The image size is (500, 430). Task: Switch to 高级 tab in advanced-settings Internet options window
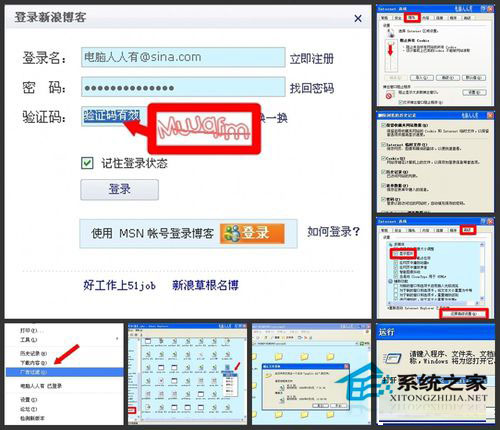[468, 230]
